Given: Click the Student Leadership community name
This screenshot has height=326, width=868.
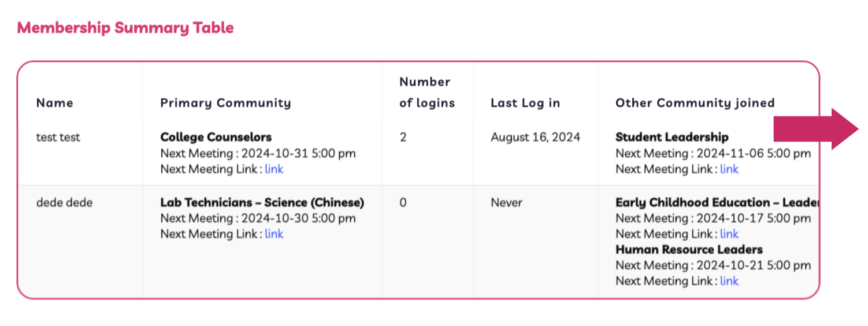Looking at the screenshot, I should [672, 138].
